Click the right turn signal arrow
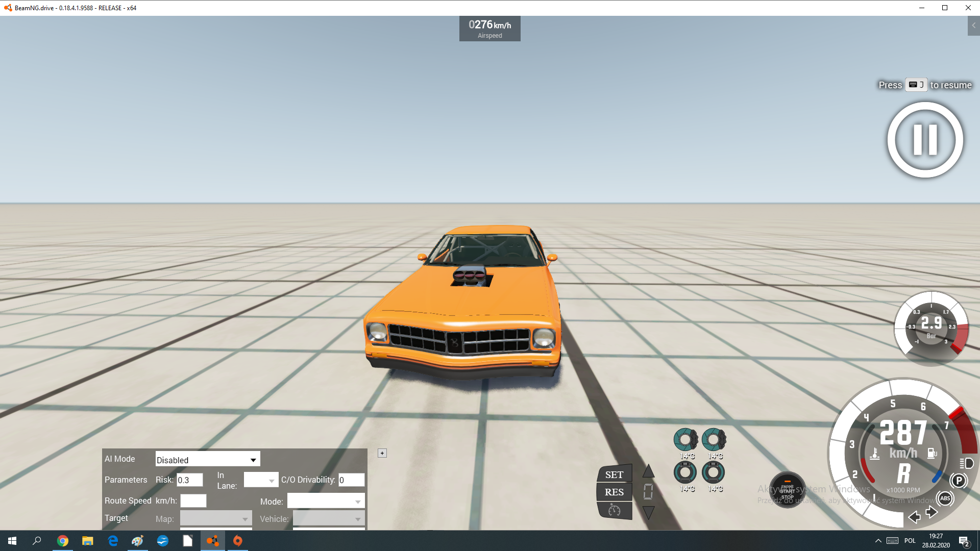This screenshot has width=980, height=551. [x=932, y=512]
